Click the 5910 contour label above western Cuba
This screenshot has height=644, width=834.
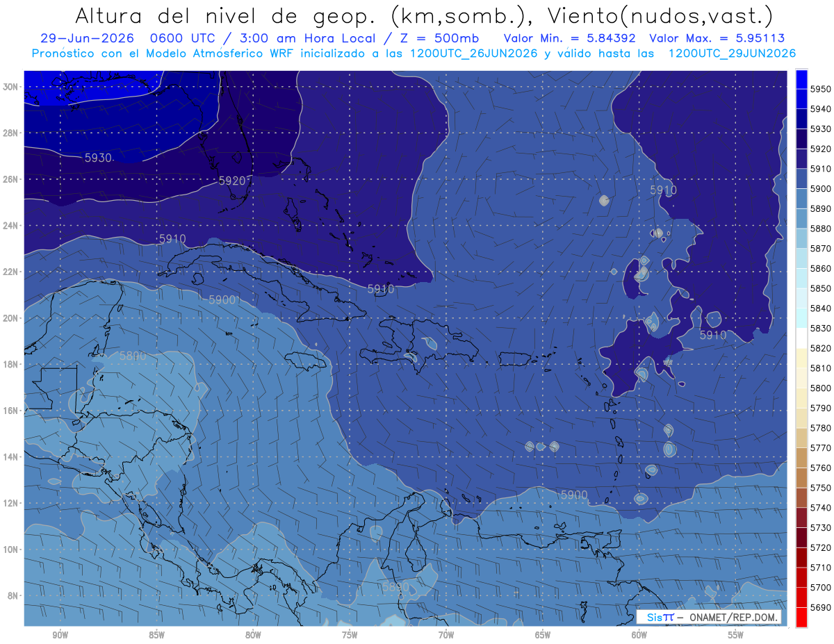[172, 239]
